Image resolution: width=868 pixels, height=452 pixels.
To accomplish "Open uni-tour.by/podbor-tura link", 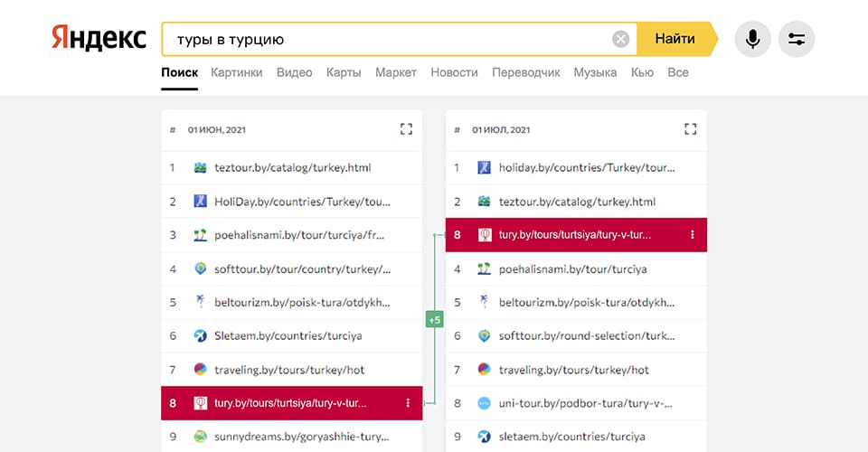I will pyautogui.click(x=586, y=403).
